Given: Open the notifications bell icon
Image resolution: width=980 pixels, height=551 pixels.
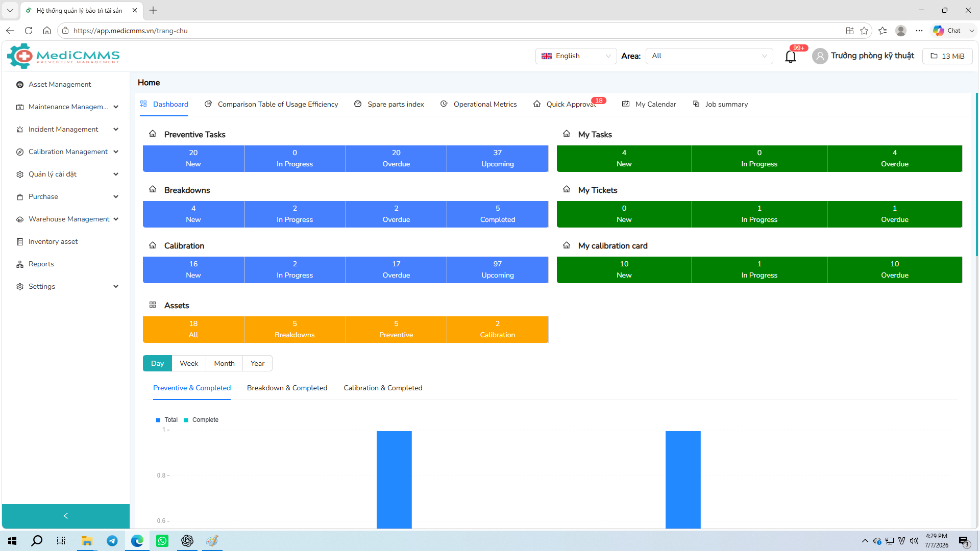Looking at the screenshot, I should pos(790,56).
